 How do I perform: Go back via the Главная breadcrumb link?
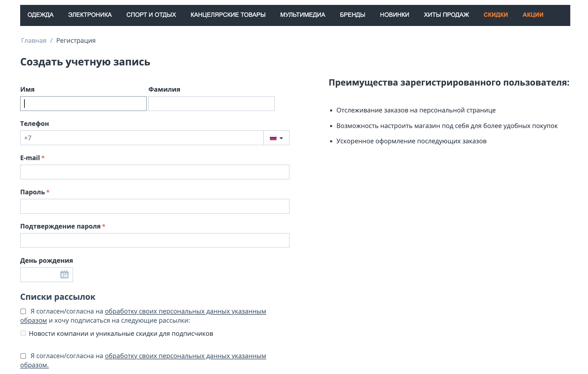(x=34, y=41)
